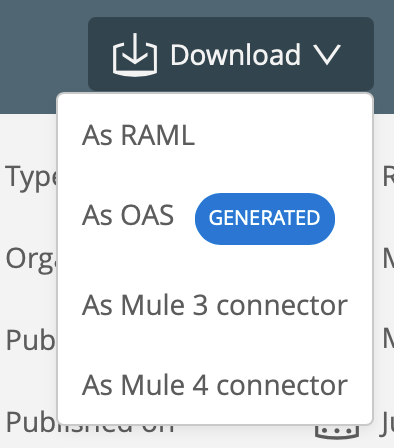Select As Mule 4 connector
The height and width of the screenshot is (448, 394).
click(x=215, y=386)
